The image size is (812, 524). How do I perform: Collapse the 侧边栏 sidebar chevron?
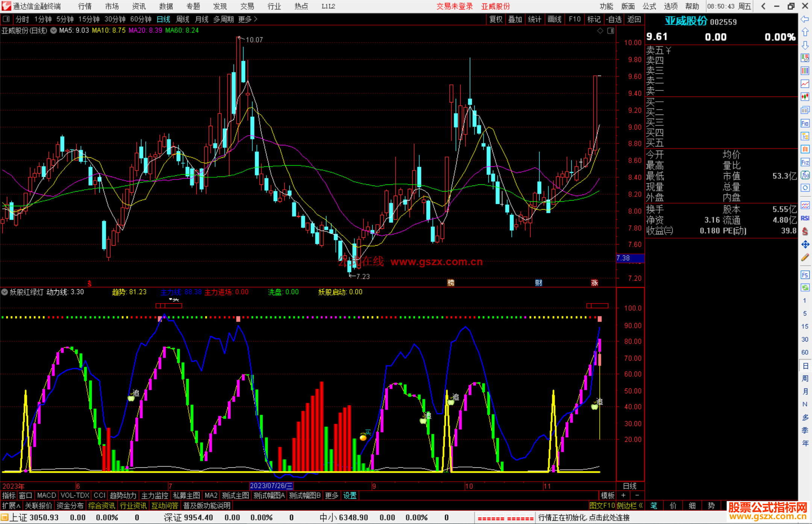(640, 506)
